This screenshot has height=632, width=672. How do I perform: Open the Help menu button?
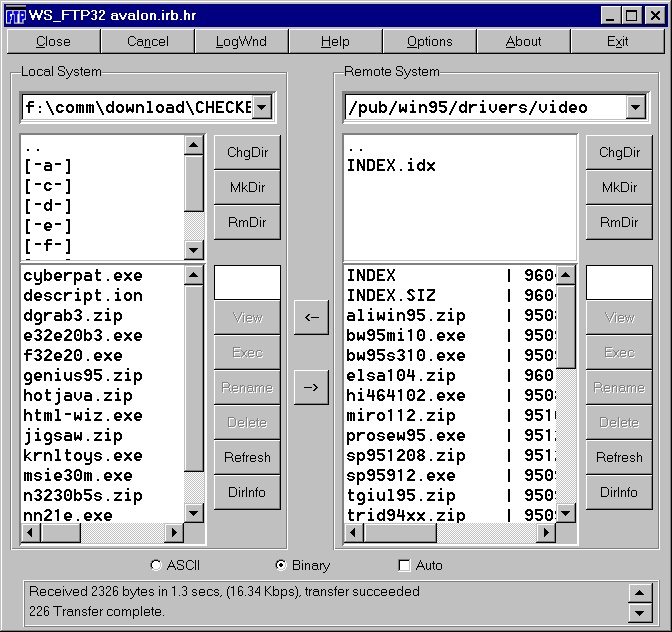click(x=335, y=41)
